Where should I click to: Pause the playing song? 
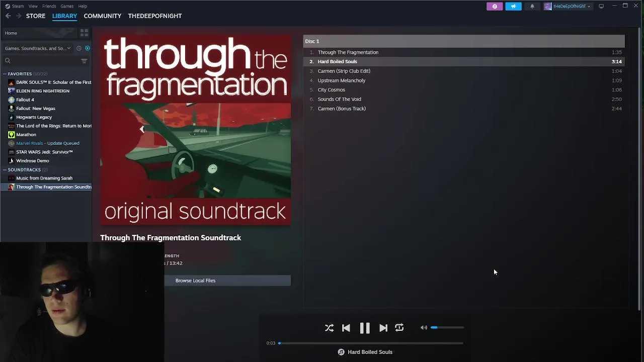click(365, 328)
